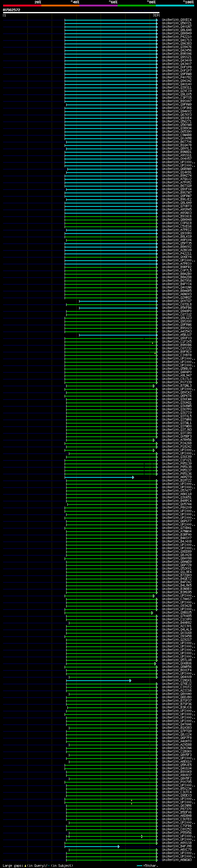Select hit label UniRef100_Q38934
Image resolution: width=197 pixels, height=868 pixels.
[x=177, y=128]
